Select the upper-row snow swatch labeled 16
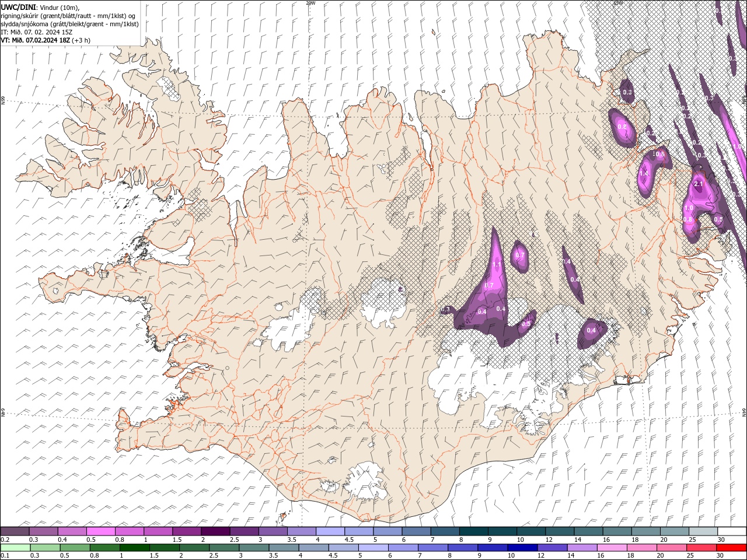This screenshot has width=747, height=560. (x=617, y=531)
